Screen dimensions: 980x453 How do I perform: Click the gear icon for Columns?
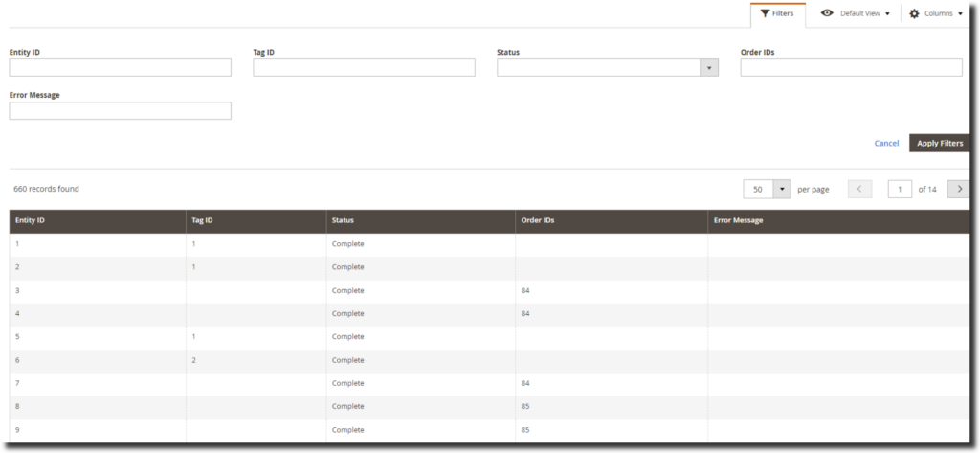pyautogui.click(x=914, y=13)
